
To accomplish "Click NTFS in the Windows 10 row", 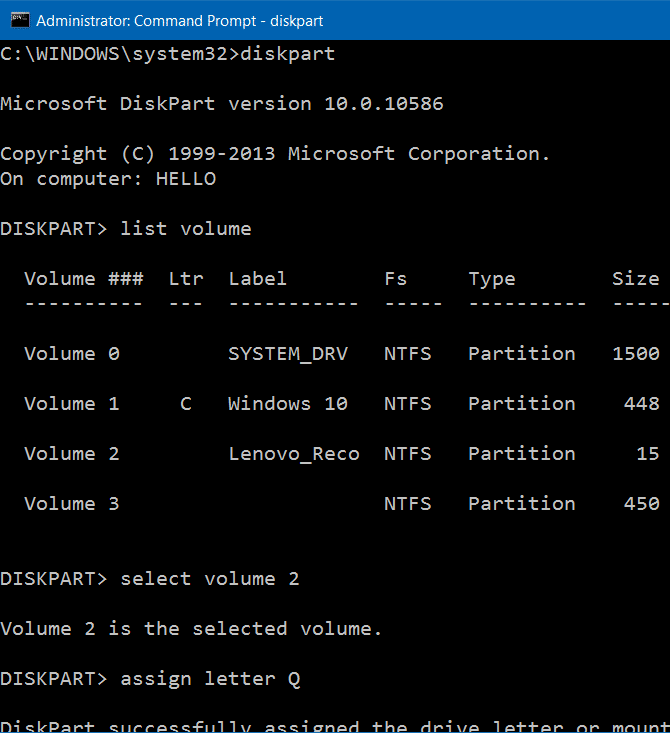I will point(408,404).
